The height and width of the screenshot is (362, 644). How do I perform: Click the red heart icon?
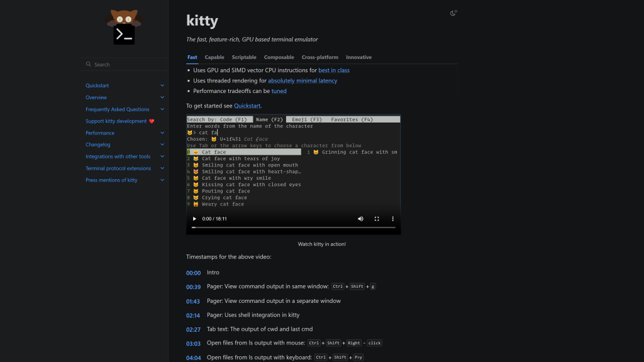coord(152,121)
